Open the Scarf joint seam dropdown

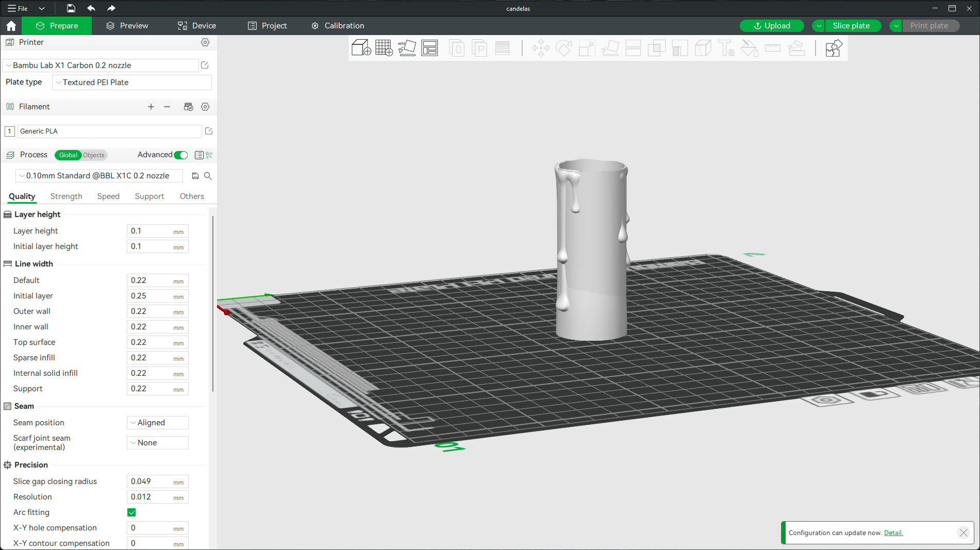(x=158, y=443)
